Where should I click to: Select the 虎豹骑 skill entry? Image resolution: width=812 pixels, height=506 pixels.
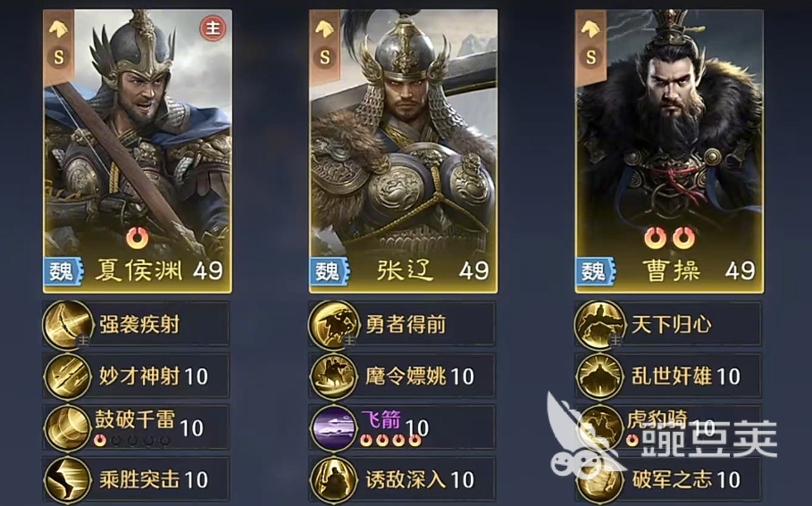click(668, 428)
